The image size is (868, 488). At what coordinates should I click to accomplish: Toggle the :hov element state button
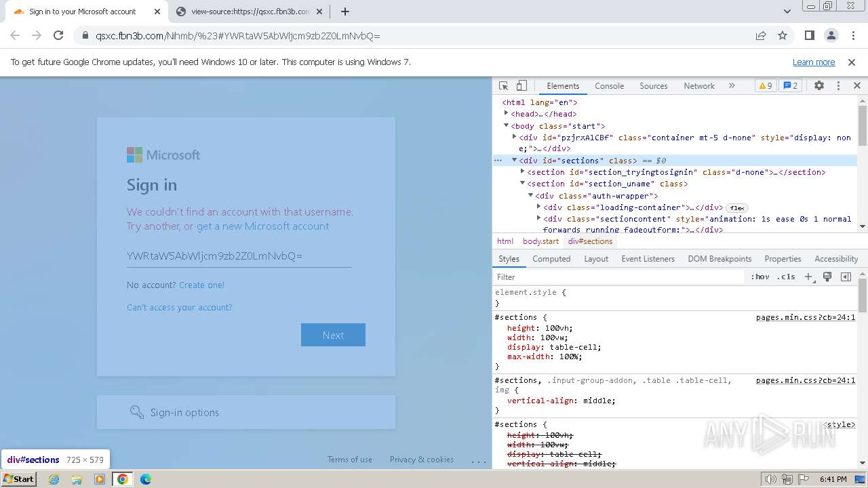[760, 277]
